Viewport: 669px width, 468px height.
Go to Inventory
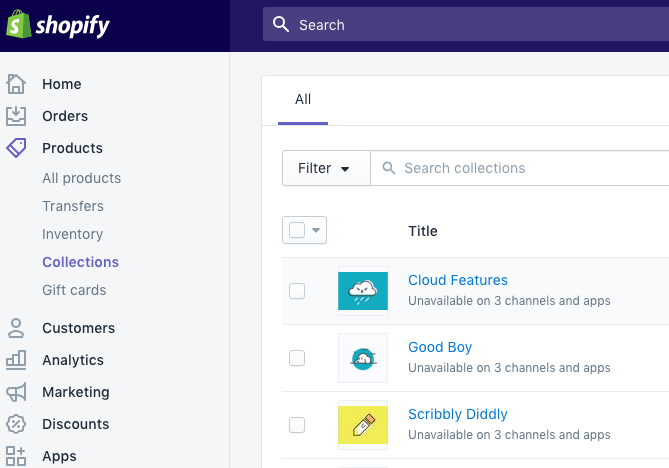point(72,234)
